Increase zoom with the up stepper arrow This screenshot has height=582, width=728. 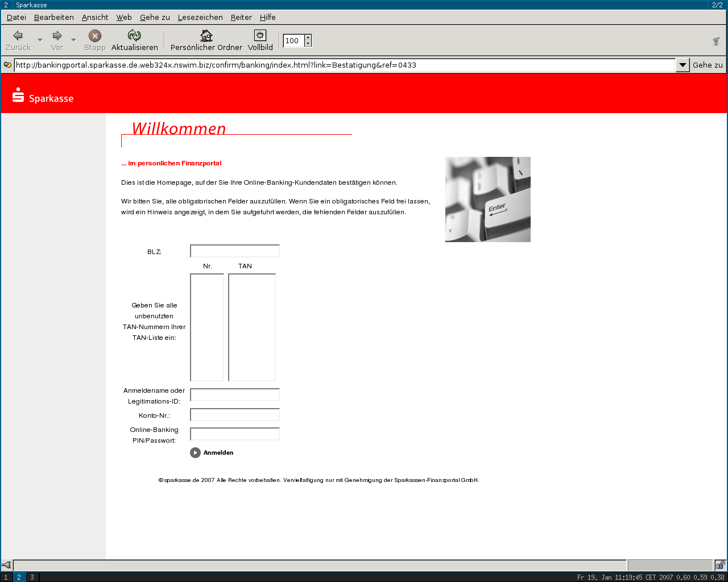(x=308, y=38)
